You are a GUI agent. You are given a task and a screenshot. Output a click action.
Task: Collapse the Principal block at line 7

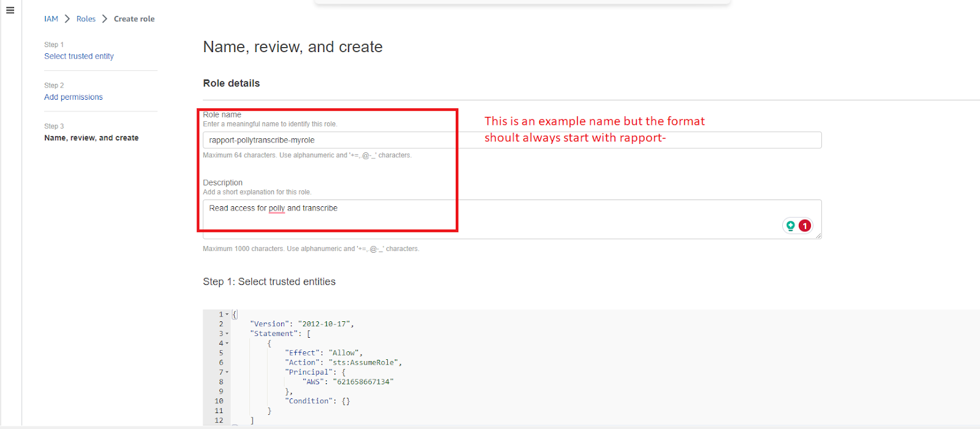(227, 372)
